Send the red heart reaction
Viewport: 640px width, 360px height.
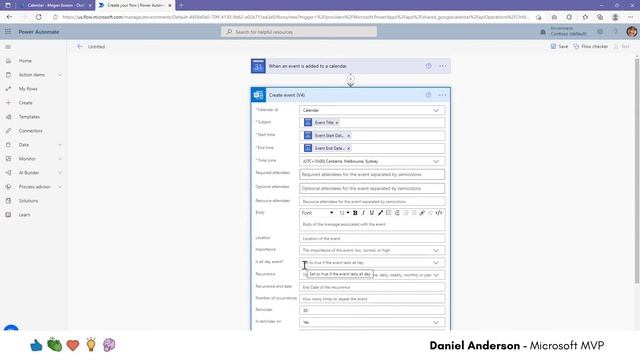[73, 345]
